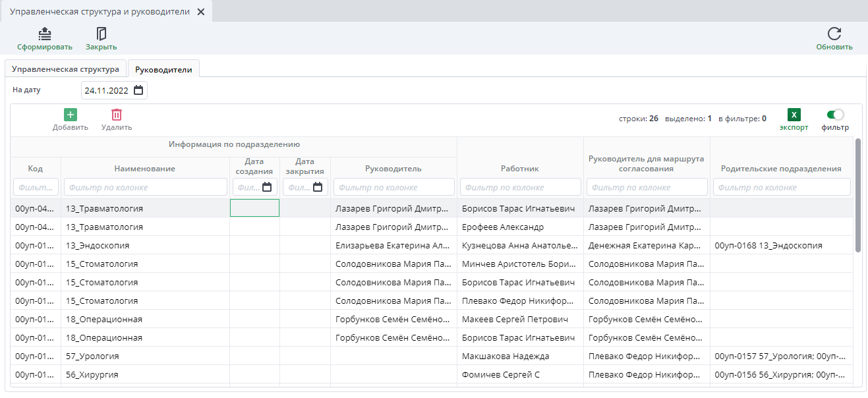Close the Управленческая структура и руководители tab
The width and height of the screenshot is (868, 398).
click(x=201, y=12)
